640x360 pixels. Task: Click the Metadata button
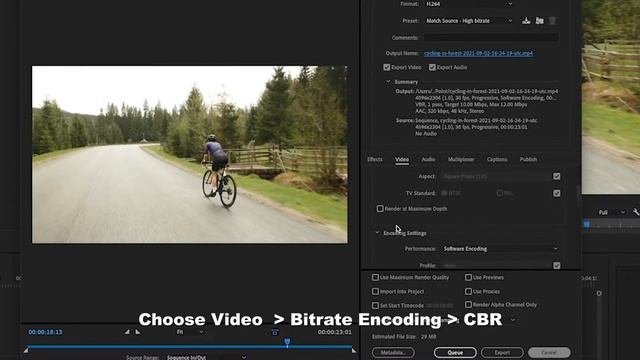393,353
